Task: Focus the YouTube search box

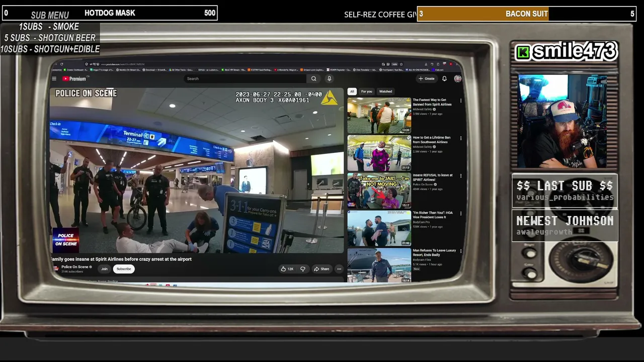Action: point(245,78)
